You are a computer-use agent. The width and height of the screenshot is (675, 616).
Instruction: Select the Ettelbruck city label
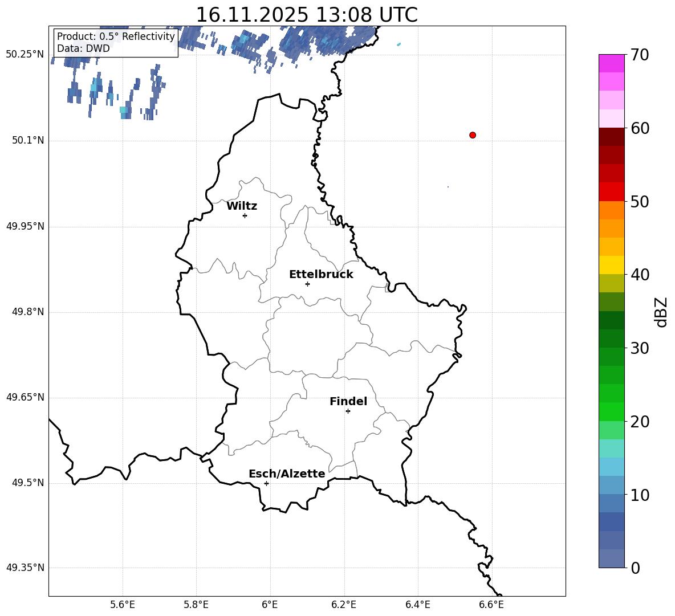click(321, 275)
